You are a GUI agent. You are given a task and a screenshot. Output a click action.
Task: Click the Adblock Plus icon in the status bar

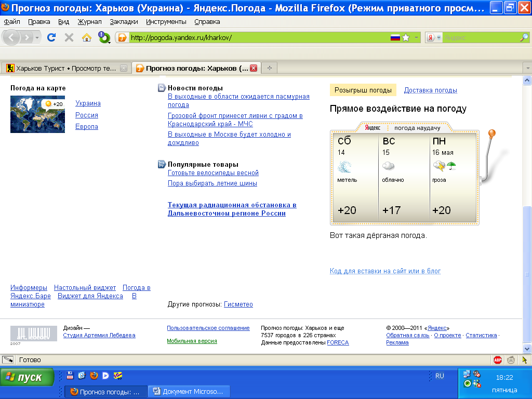pyautogui.click(x=498, y=360)
